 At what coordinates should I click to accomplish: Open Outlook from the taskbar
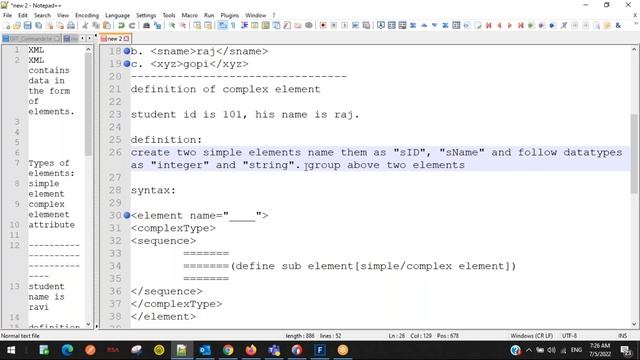pos(205,350)
